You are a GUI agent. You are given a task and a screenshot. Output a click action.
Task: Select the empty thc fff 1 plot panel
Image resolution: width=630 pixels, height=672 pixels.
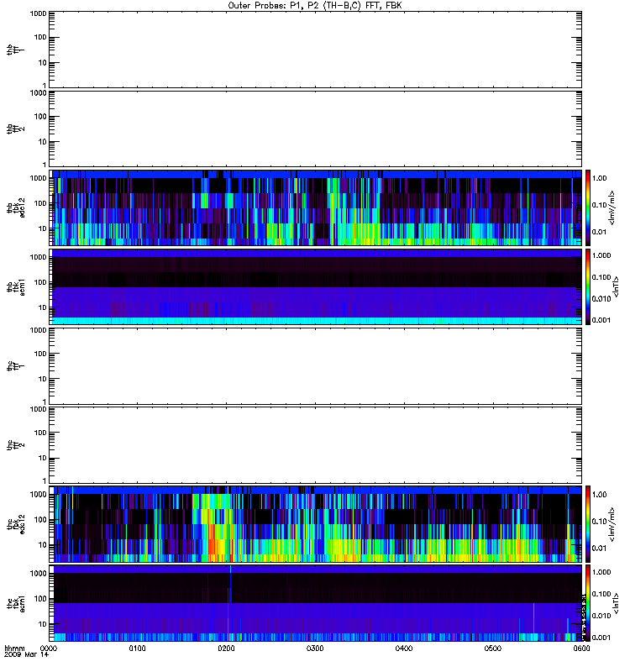point(316,366)
